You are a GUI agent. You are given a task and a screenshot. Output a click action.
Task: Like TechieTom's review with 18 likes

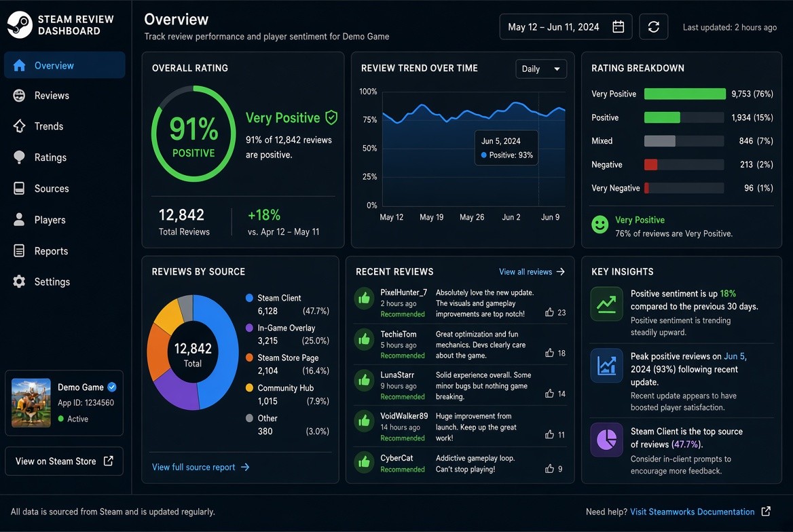tap(549, 352)
